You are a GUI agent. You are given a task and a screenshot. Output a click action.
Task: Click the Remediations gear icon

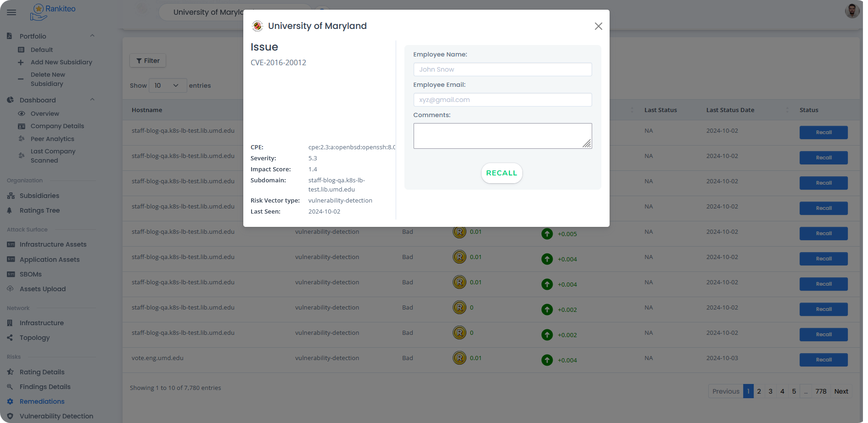10,401
